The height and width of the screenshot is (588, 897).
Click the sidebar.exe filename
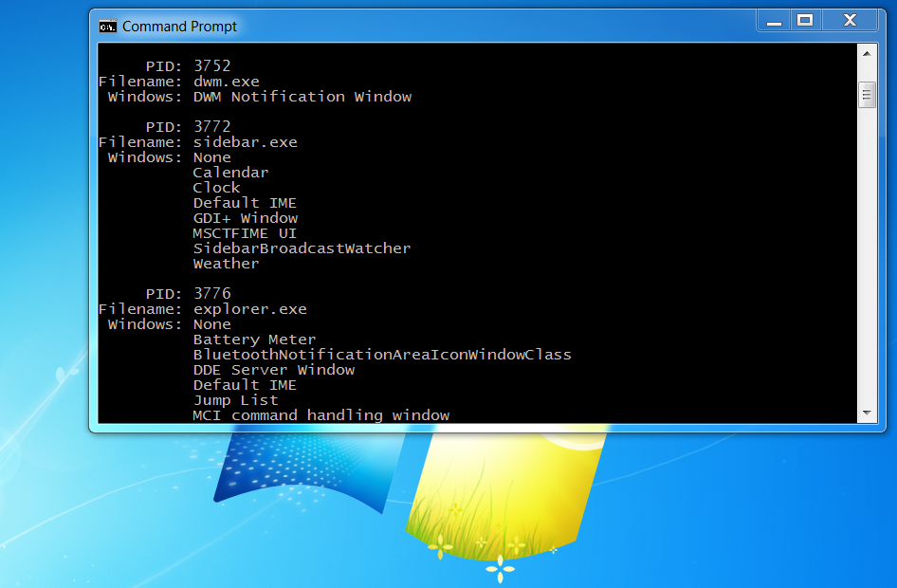point(245,142)
